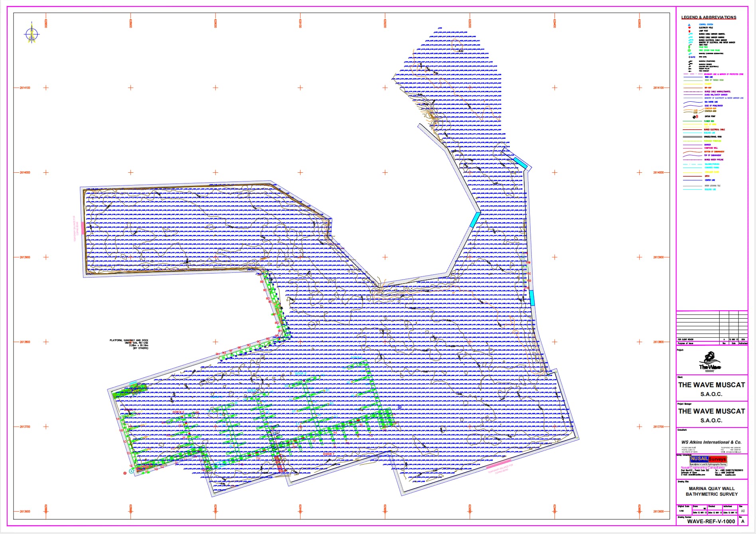
Task: Click the DOCK 7 label on the plan
Action: coord(329,454)
